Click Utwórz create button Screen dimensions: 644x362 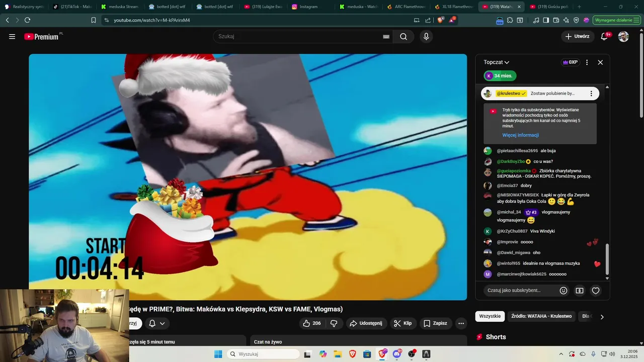coord(578,37)
